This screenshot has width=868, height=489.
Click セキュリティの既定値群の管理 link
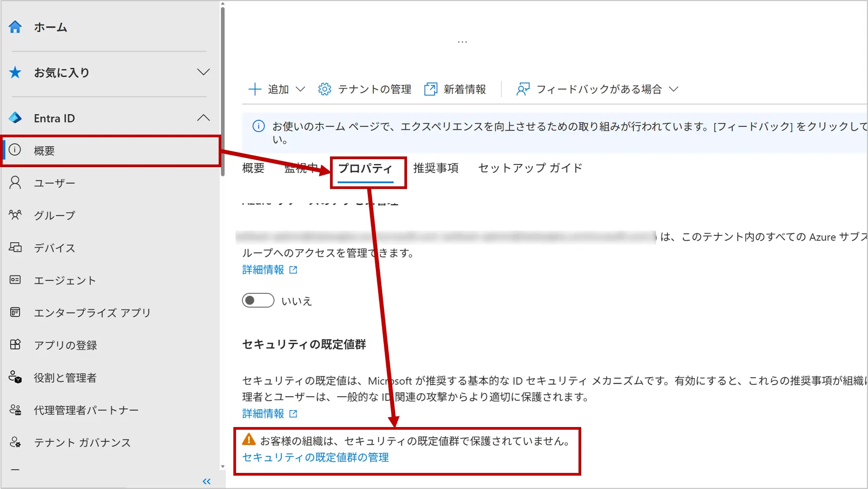coord(315,457)
